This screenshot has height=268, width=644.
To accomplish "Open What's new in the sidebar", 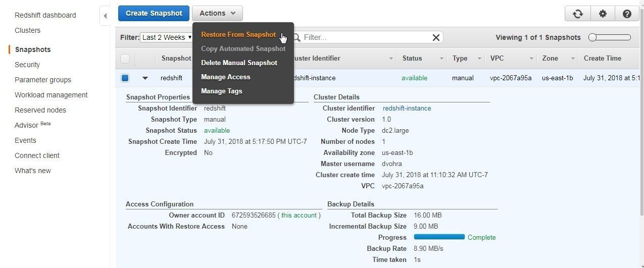I will 33,171.
